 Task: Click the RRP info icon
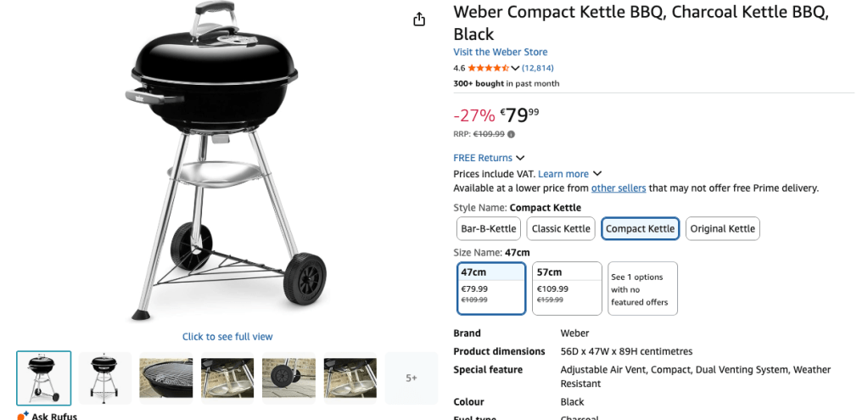coord(511,134)
